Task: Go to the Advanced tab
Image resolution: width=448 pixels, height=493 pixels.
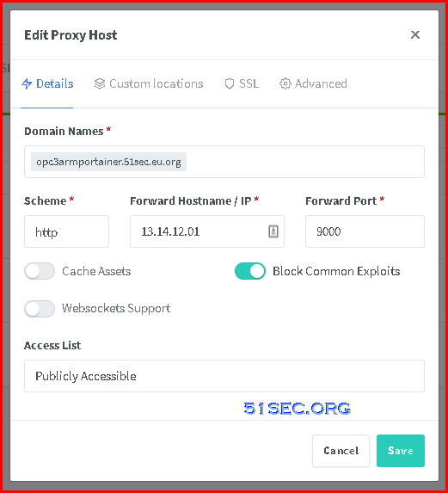Action: pyautogui.click(x=314, y=83)
